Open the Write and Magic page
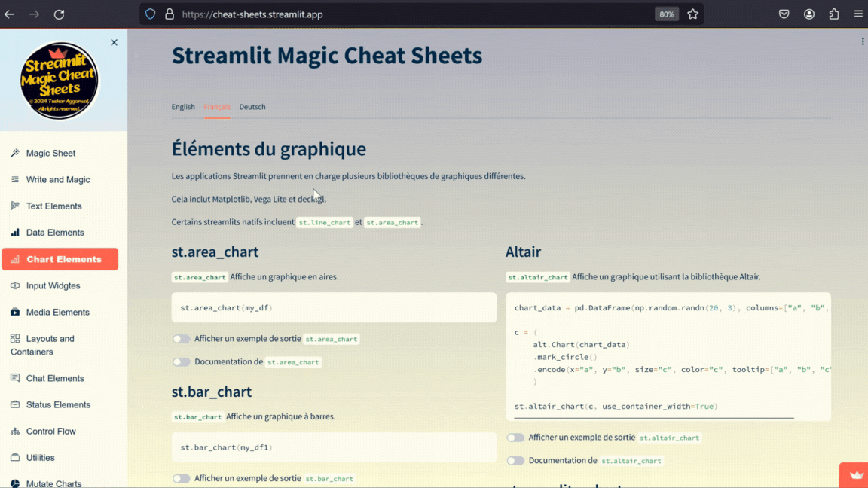868x488 pixels. 60,180
